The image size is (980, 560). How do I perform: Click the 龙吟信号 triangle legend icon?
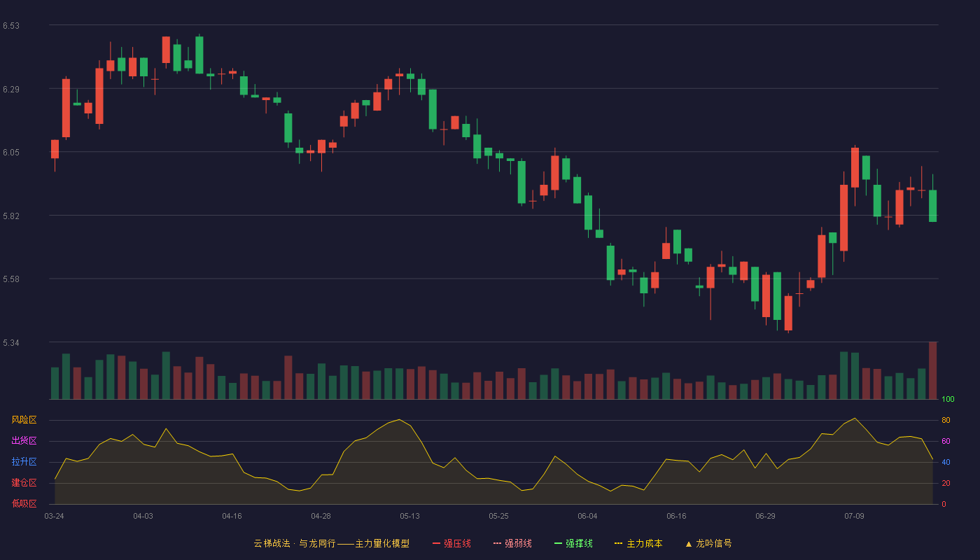pos(689,543)
